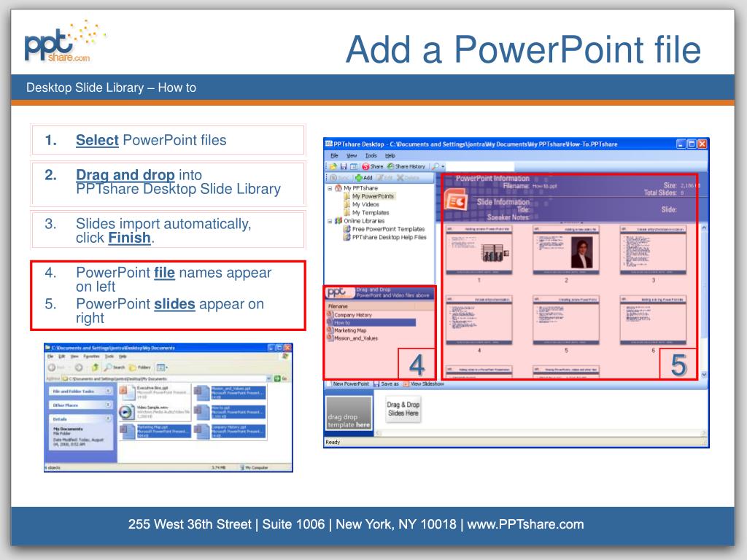Select Mission_and_Values in the filename list

click(x=352, y=338)
